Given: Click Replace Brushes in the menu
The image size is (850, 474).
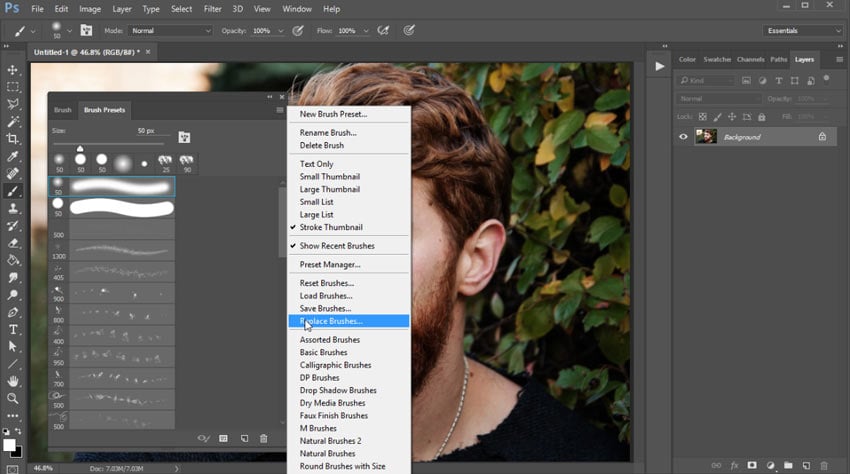Looking at the screenshot, I should point(331,321).
